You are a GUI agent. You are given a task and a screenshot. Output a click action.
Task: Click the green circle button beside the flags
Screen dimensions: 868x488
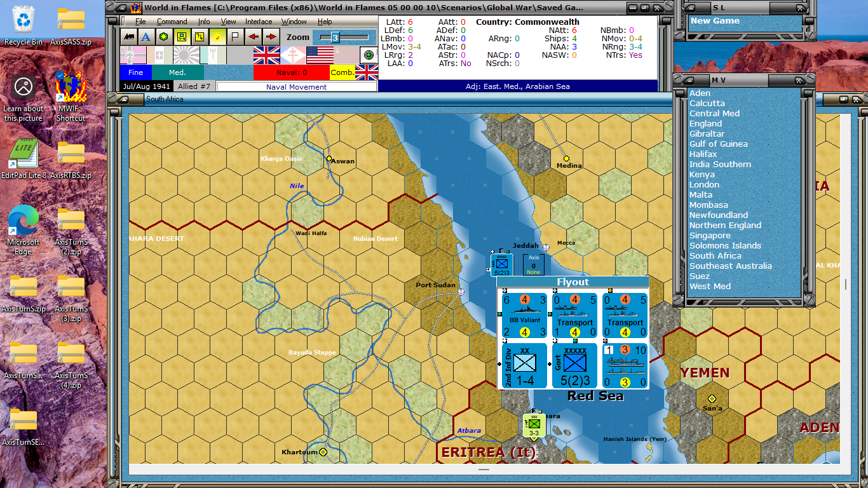pyautogui.click(x=369, y=55)
